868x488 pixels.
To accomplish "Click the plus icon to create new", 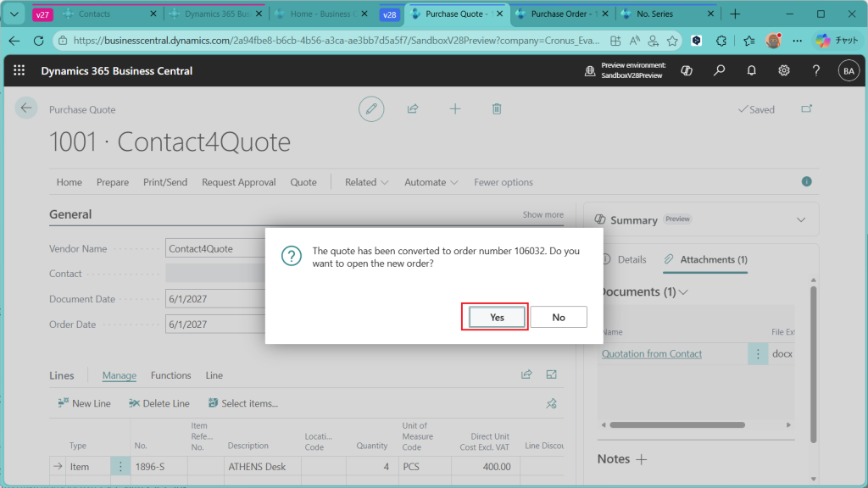I will coord(455,108).
